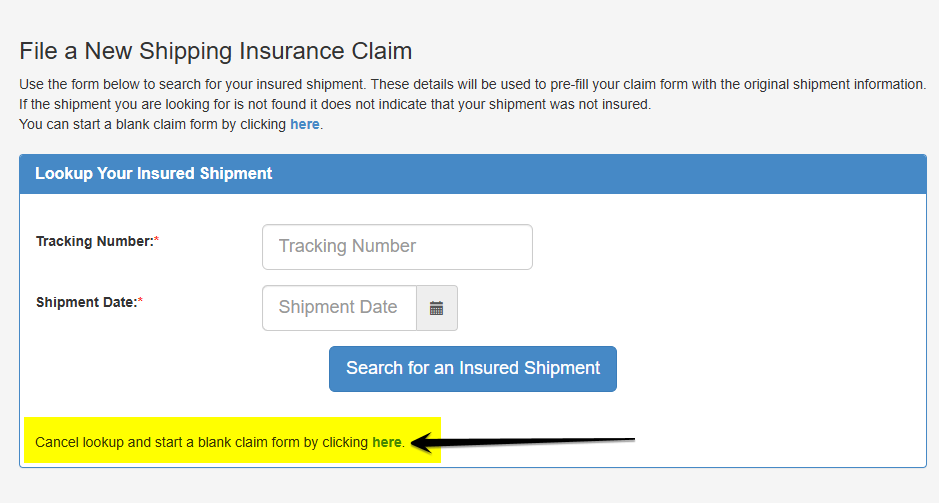Click the File a New Shipping Insurance Claim heading
This screenshot has height=503, width=939.
216,51
